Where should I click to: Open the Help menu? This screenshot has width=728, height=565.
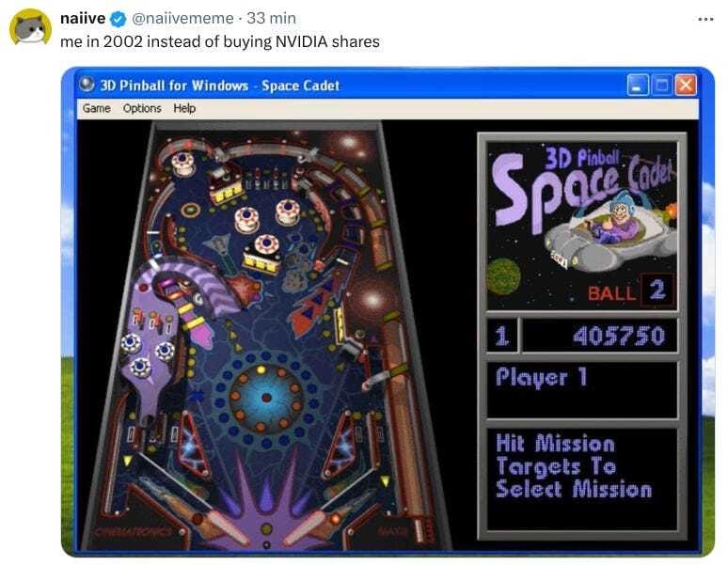pos(184,108)
